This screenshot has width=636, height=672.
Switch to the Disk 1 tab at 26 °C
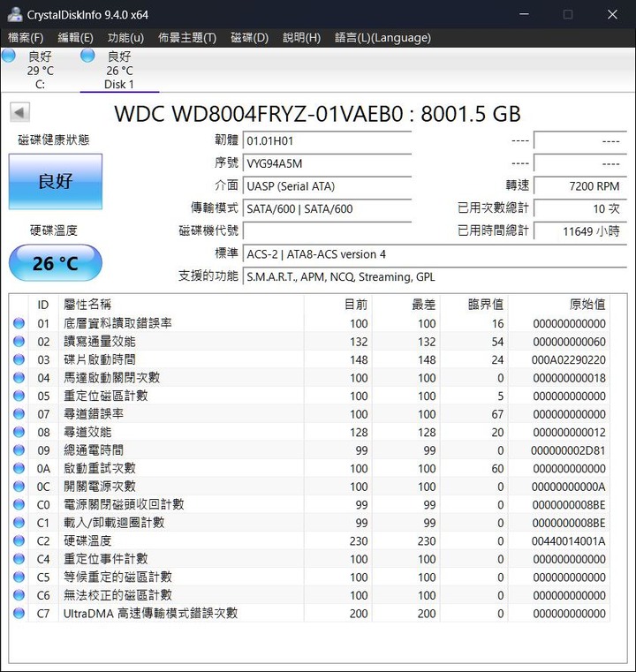tap(119, 70)
